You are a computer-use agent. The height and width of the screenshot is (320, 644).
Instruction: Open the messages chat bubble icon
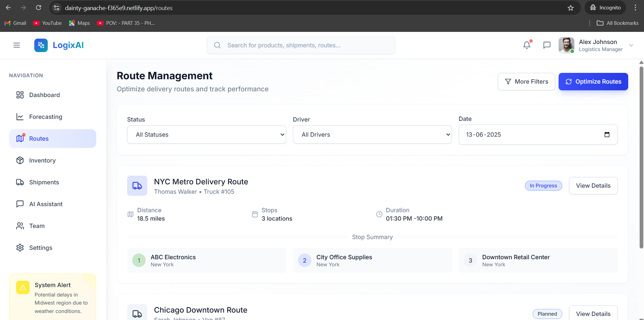[547, 45]
